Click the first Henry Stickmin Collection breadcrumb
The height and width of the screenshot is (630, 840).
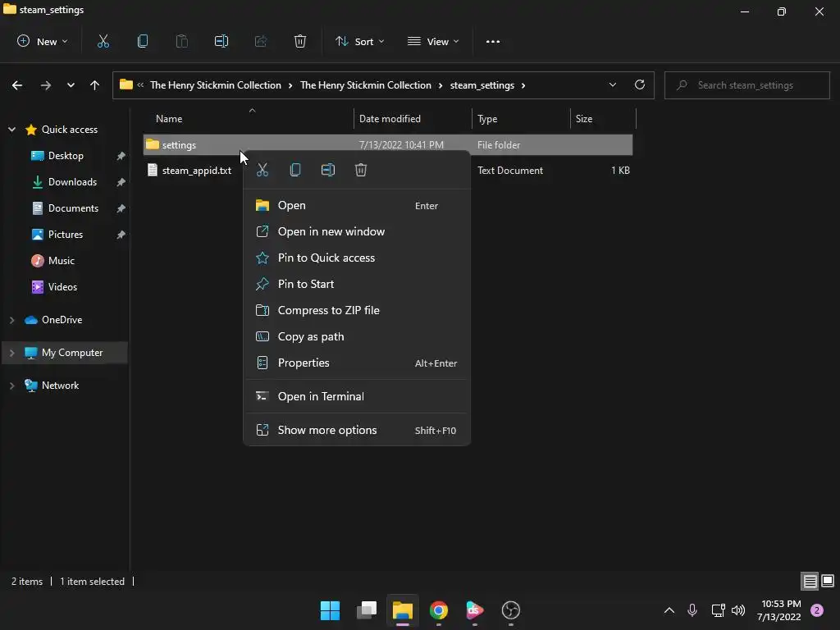216,85
